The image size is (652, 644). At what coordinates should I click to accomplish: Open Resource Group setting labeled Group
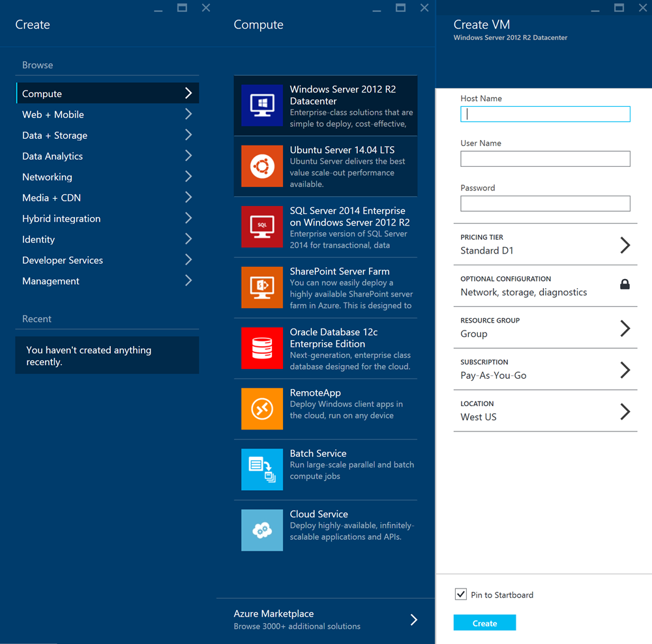545,328
